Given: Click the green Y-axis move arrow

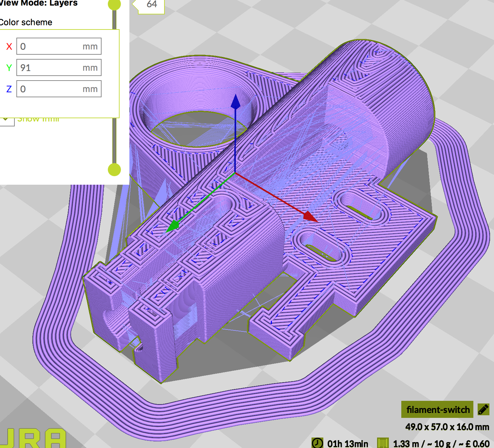Looking at the screenshot, I should point(173,226).
